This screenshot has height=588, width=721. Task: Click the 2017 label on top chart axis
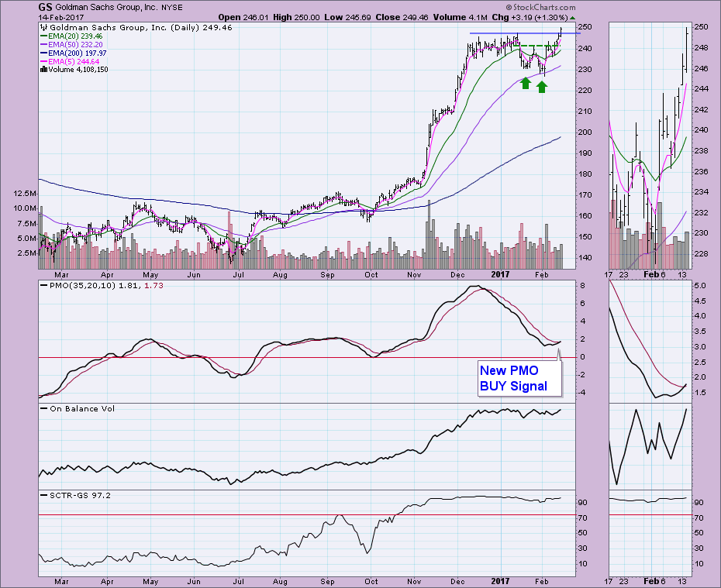(x=500, y=275)
